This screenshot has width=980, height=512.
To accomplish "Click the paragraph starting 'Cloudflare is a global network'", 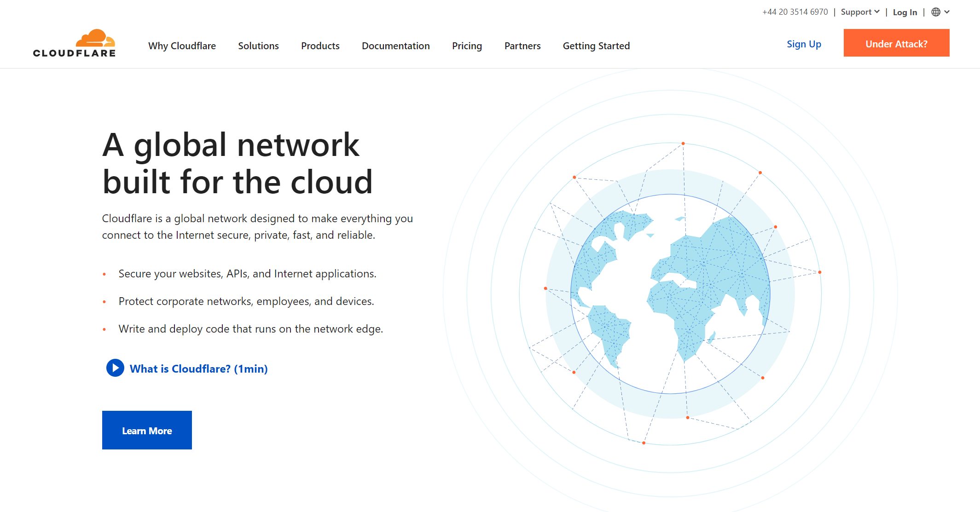I will [x=257, y=227].
